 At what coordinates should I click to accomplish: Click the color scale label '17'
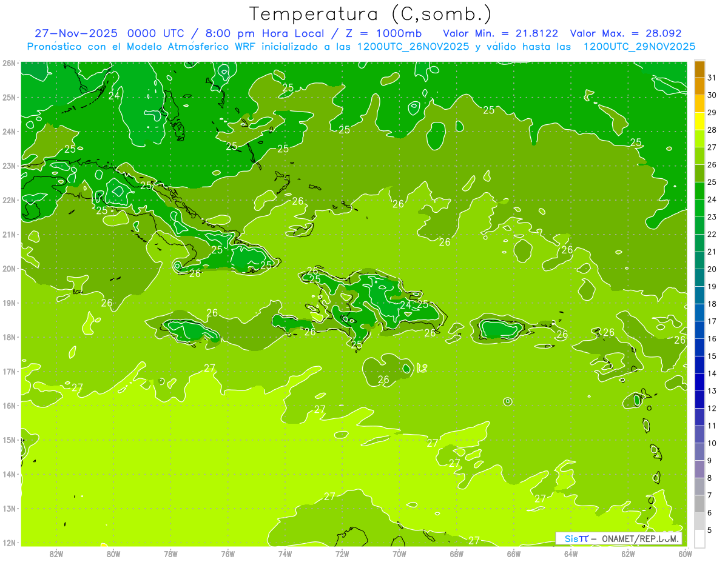(712, 321)
